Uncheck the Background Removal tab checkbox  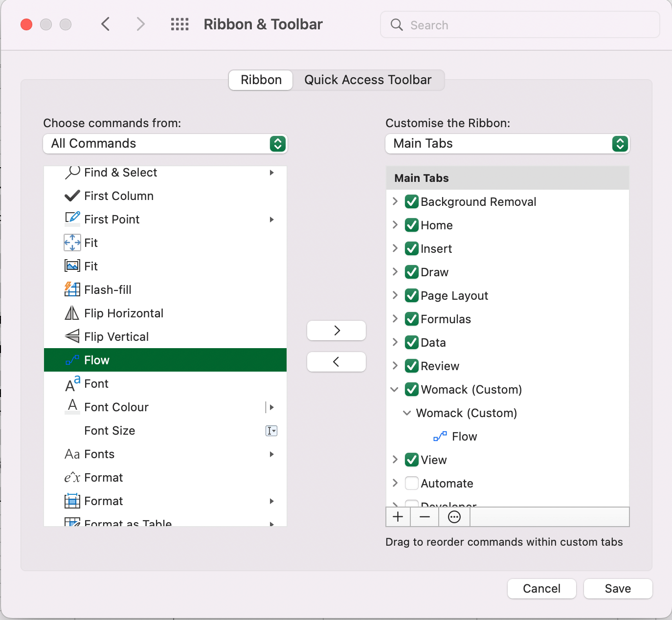pyautogui.click(x=412, y=201)
